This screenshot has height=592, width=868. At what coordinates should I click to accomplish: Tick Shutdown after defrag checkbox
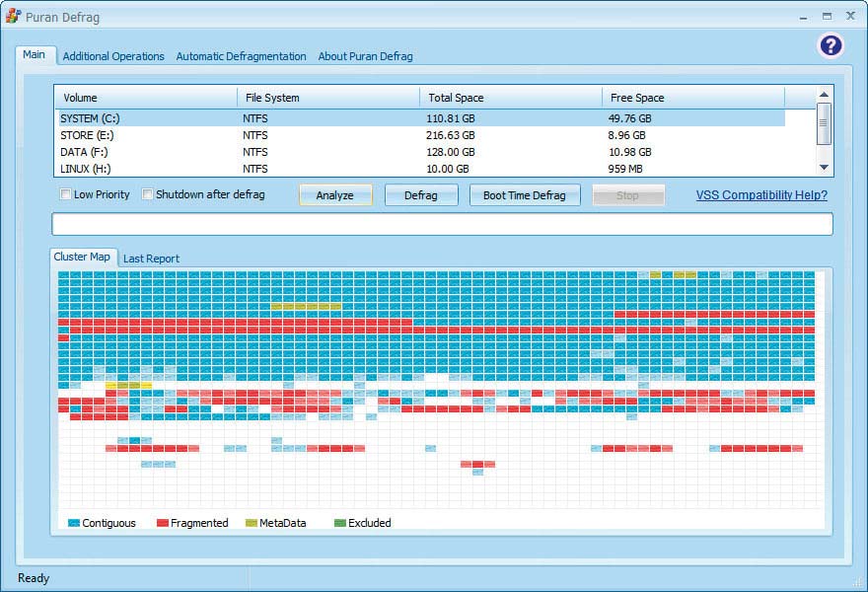[147, 194]
